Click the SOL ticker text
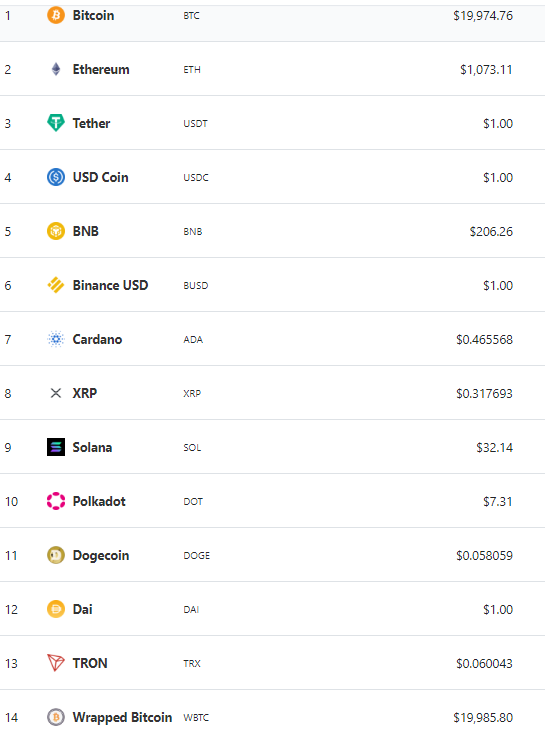 pos(192,448)
